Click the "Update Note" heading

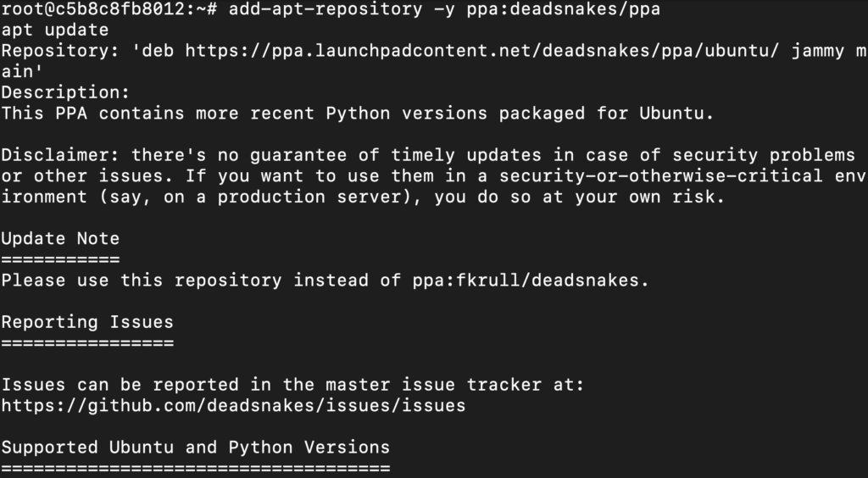point(60,238)
